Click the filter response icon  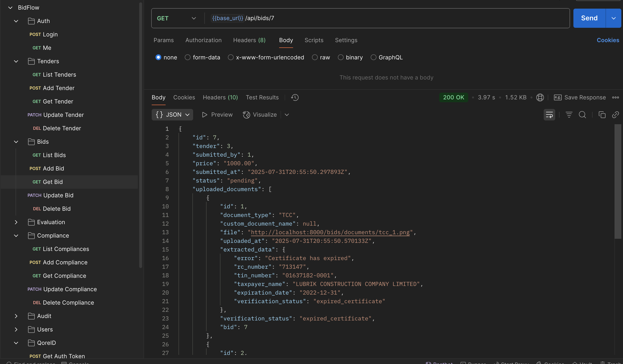point(569,115)
